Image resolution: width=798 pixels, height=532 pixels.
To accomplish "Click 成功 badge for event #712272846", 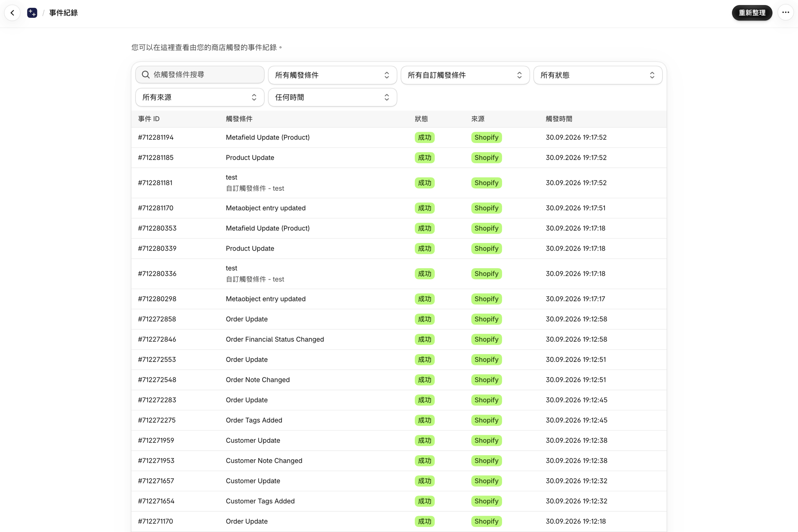I will 424,340.
